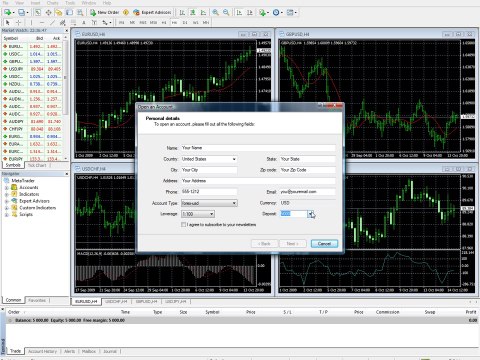Click the Market Watch toolbar icon
This screenshot has width=480, height=360.
38,12
